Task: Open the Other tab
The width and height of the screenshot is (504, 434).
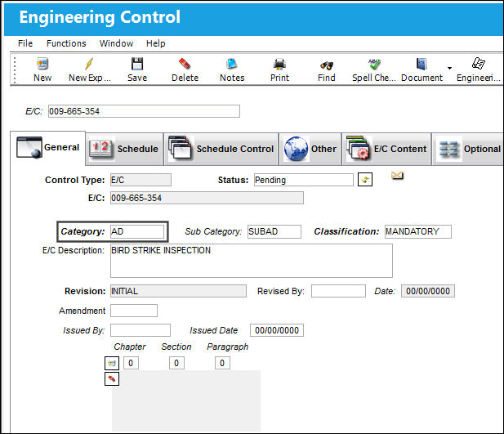Action: [x=310, y=149]
